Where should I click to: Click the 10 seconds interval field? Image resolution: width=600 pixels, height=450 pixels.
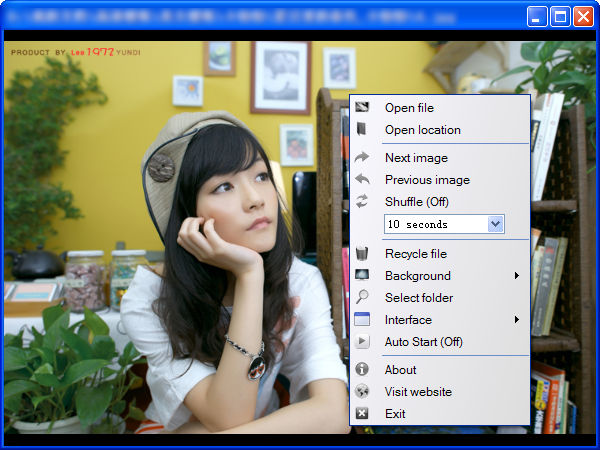click(435, 225)
